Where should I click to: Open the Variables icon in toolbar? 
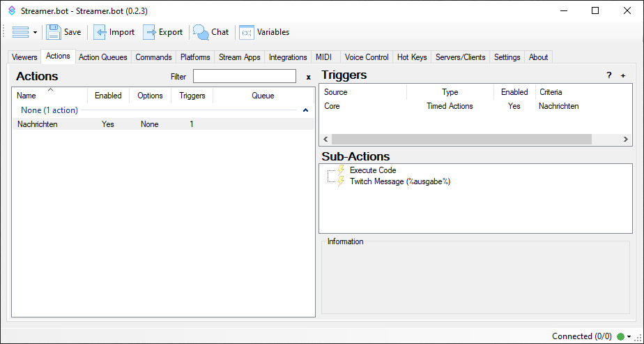(247, 32)
